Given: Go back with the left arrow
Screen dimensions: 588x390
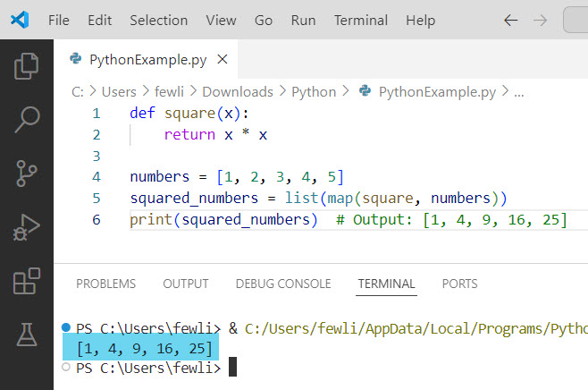Looking at the screenshot, I should pos(511,21).
